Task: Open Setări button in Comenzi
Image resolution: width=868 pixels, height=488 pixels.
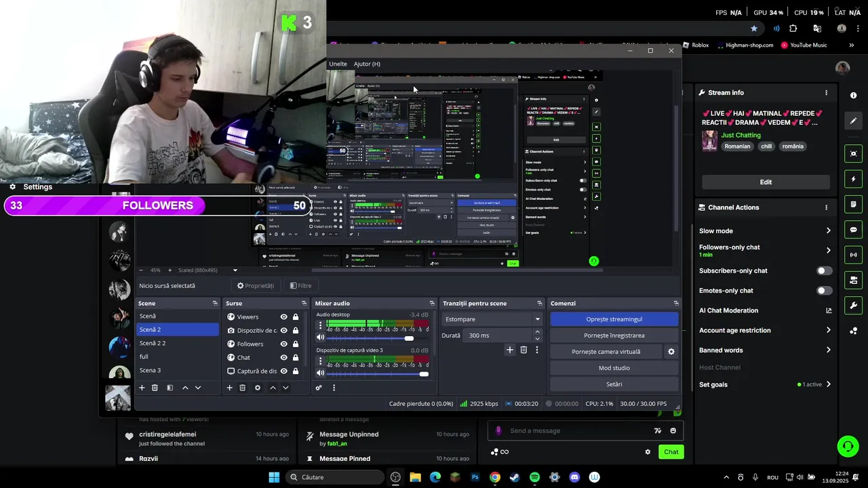Action: tap(614, 384)
